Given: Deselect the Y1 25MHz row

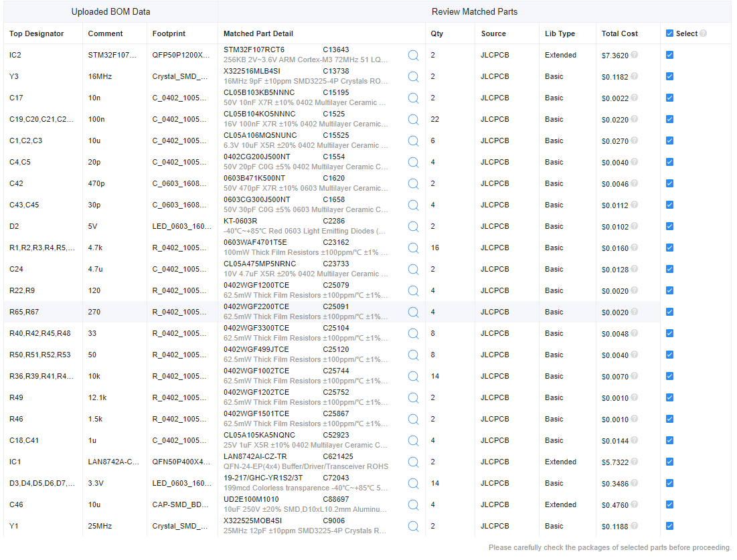Looking at the screenshot, I should pyautogui.click(x=670, y=526).
